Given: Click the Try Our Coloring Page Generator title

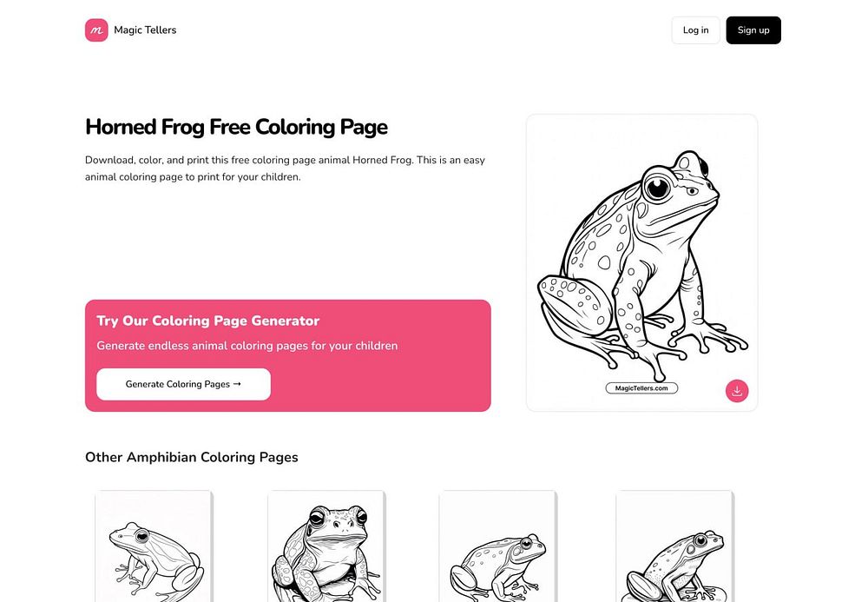Looking at the screenshot, I should (208, 321).
